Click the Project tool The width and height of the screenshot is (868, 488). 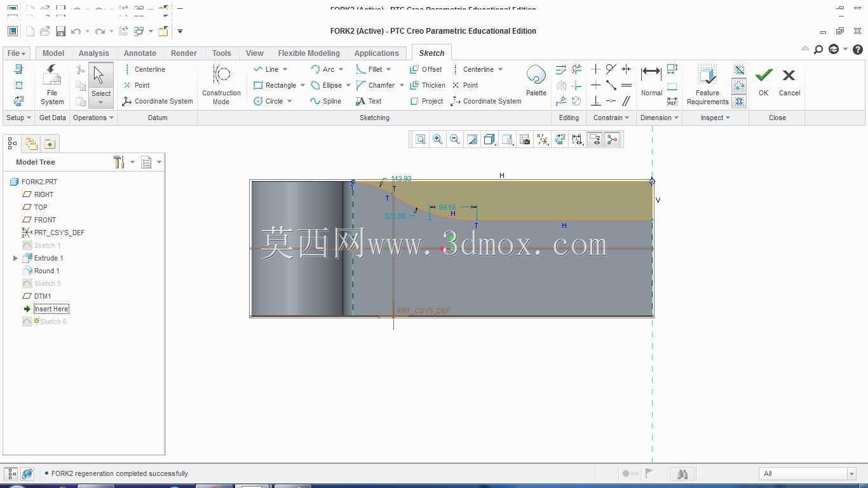pyautogui.click(x=426, y=101)
